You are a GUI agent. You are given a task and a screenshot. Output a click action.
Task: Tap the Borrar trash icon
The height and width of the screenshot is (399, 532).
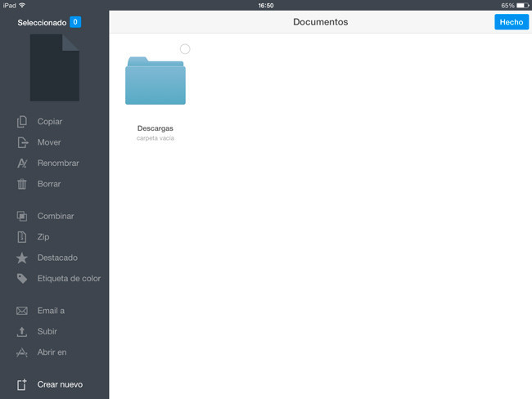click(x=22, y=184)
